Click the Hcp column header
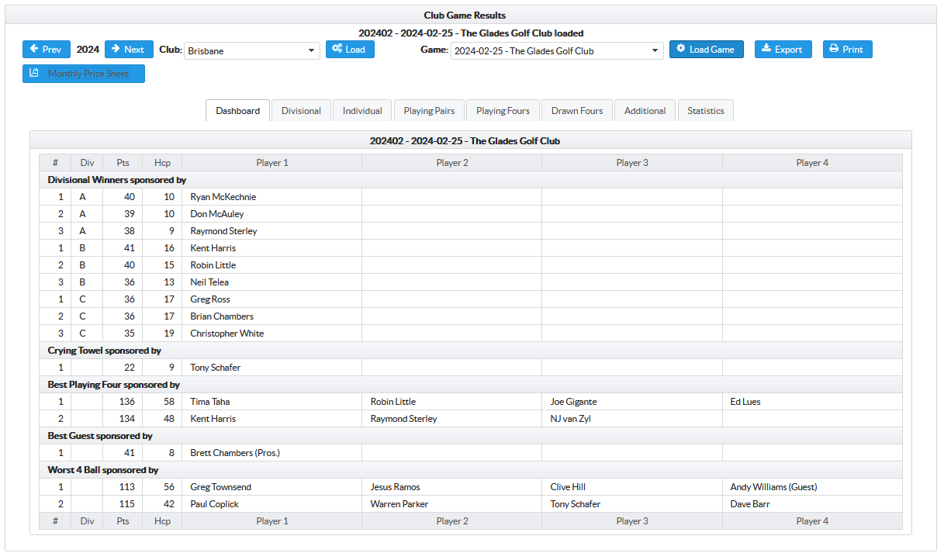 (x=162, y=163)
